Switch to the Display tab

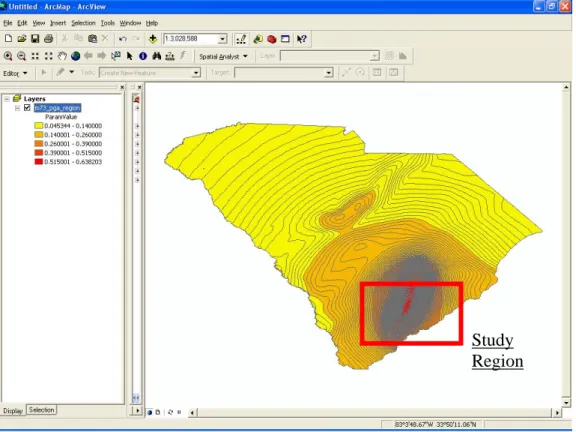coord(13,411)
